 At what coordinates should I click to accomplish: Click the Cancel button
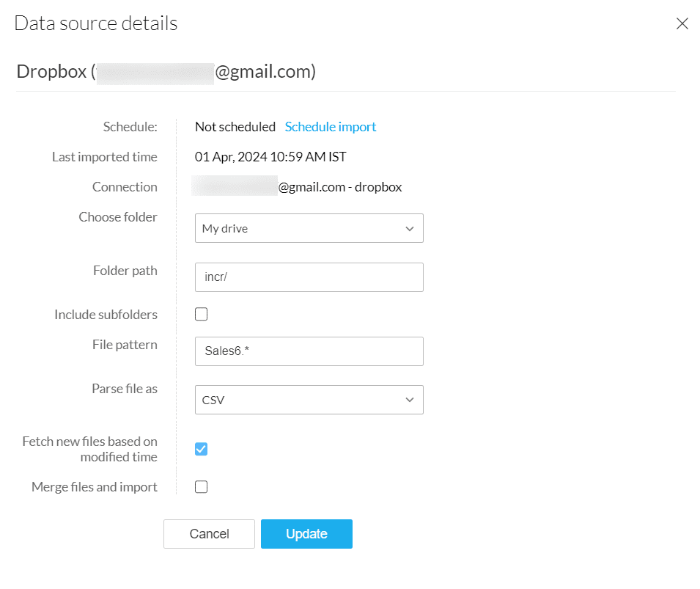(x=209, y=534)
